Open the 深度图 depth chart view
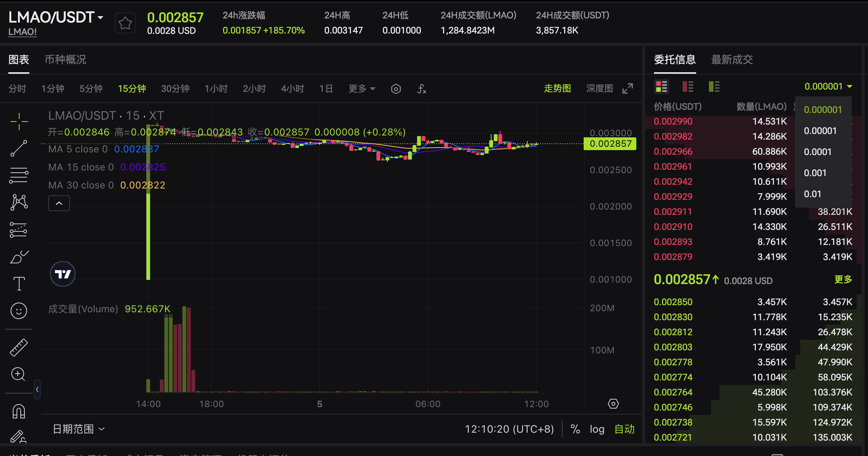 (599, 88)
